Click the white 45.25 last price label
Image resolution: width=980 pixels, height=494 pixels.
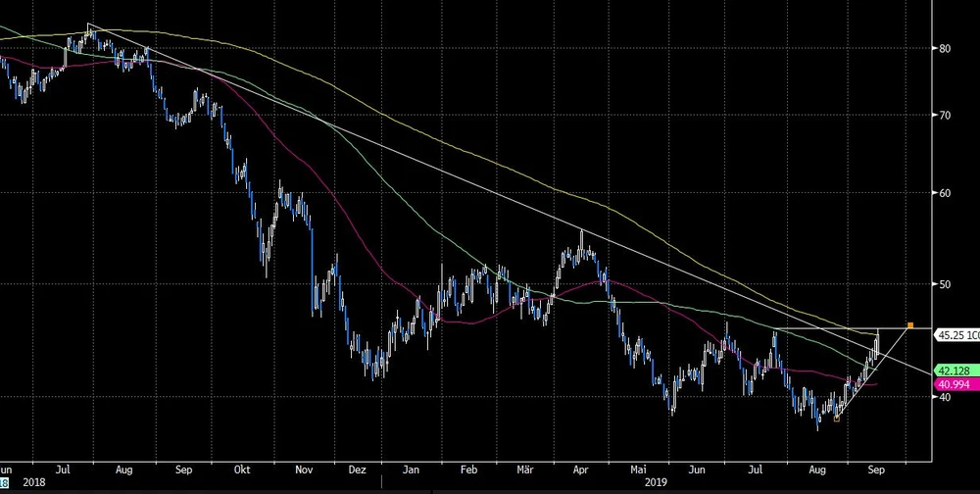pos(956,336)
